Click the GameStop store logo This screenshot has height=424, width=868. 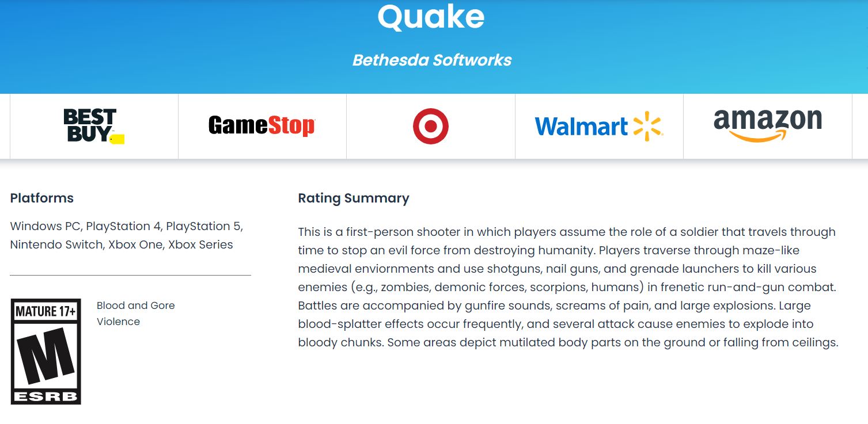coord(262,126)
